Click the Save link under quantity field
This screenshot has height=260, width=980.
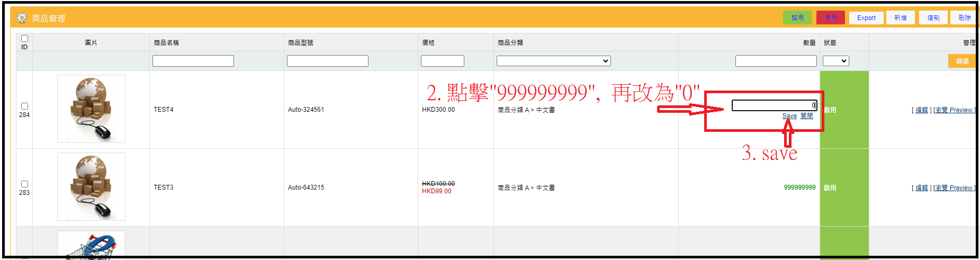(789, 116)
